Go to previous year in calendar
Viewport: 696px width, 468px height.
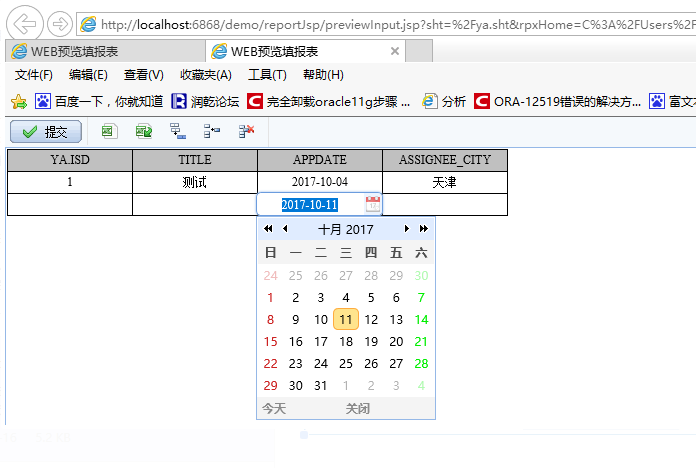tap(268, 229)
